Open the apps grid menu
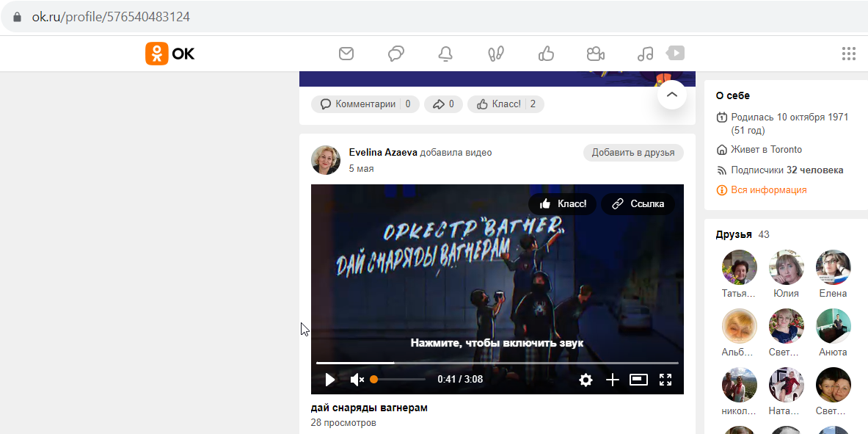Screen dimensions: 868x434 click(849, 54)
